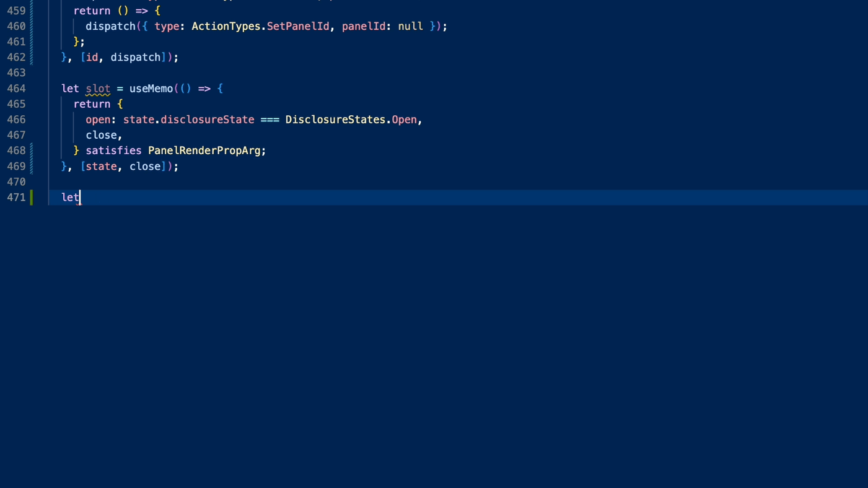
Task: Click line number 460 in gutter
Action: (16, 26)
